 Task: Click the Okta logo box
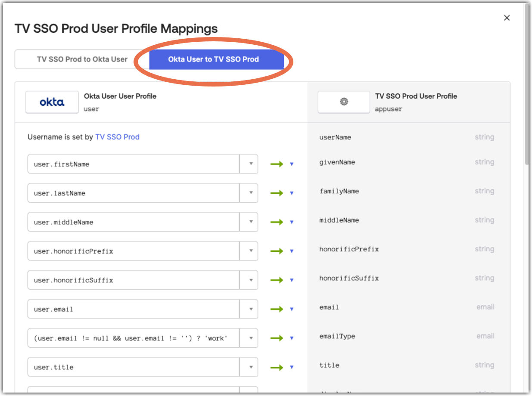[x=52, y=102]
